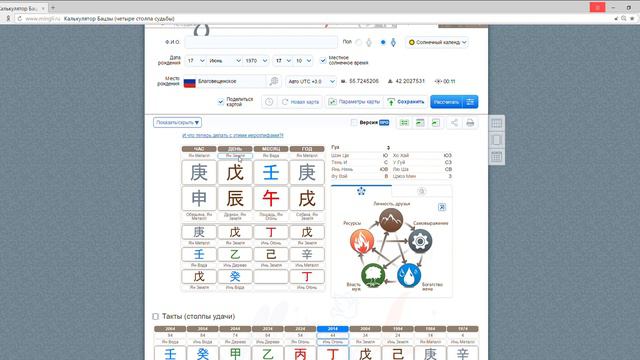Viewport: 640px width, 360px height.
Task: Click the latitude value 55.7245206
Action: (x=364, y=81)
